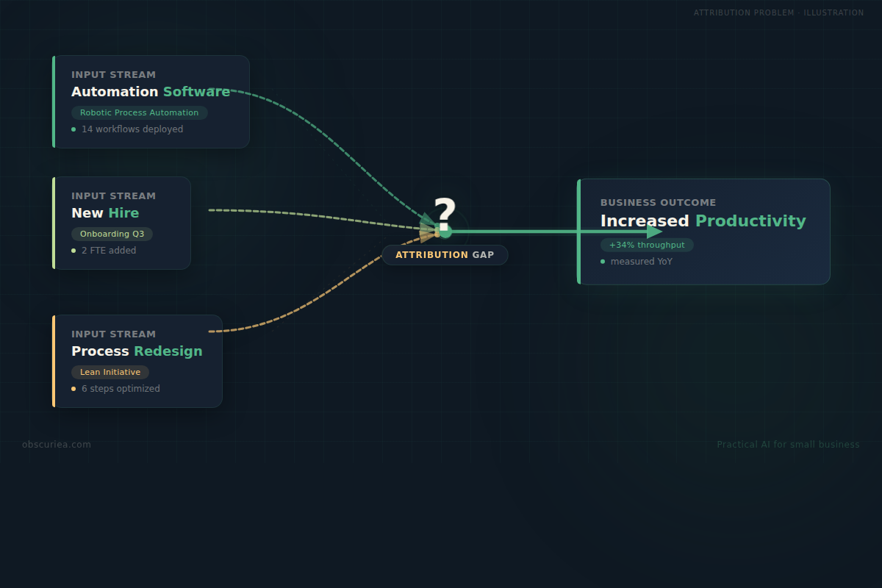Open the obscuriea.com link
Viewport: 882px width, 588px height.
[x=57, y=445]
